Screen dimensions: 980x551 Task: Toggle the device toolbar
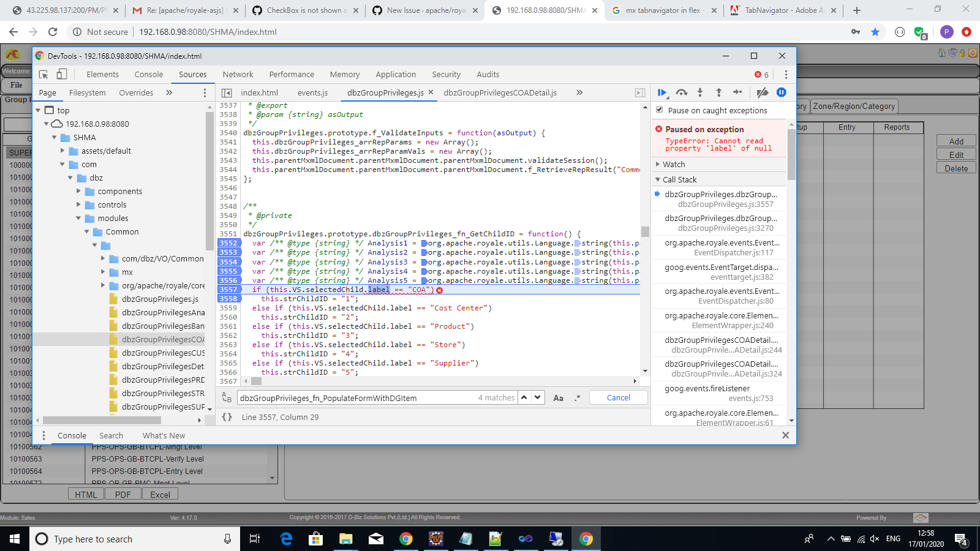point(61,73)
